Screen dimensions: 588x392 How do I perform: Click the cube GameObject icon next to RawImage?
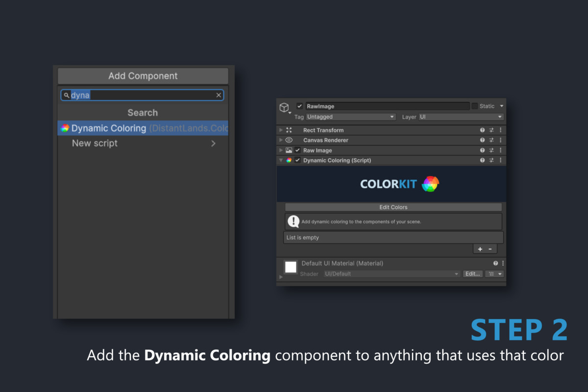pos(284,107)
